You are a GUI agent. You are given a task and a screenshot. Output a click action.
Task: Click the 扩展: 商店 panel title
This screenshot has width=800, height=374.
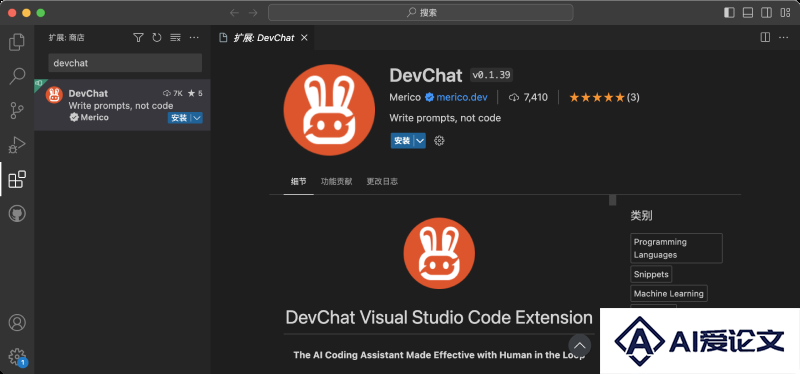(x=67, y=37)
